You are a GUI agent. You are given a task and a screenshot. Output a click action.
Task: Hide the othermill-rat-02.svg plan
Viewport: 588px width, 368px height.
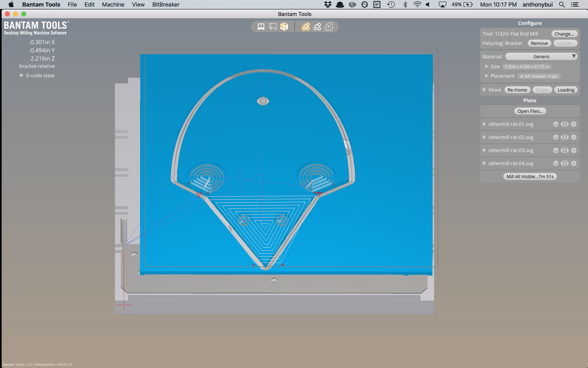(565, 137)
